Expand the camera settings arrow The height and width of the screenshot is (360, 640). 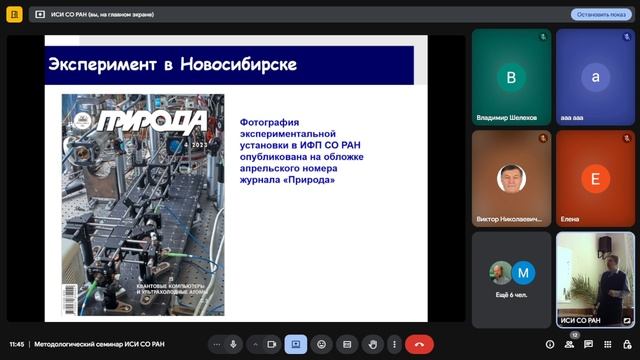255,344
